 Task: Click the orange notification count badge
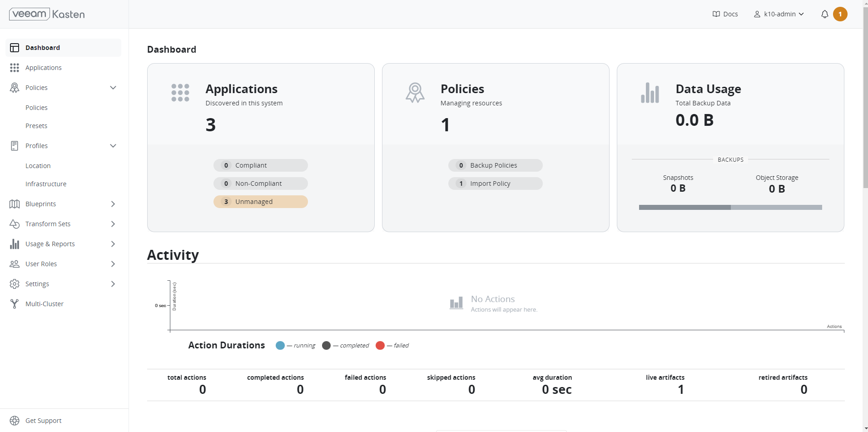click(840, 14)
